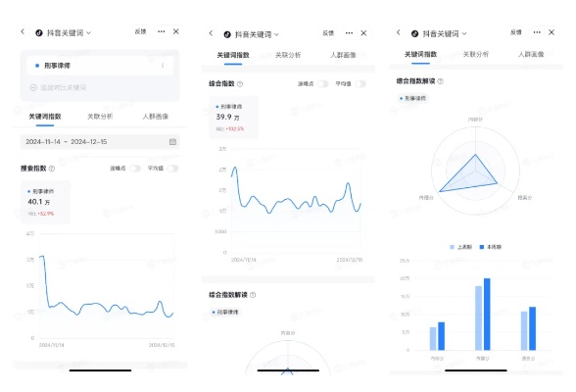
Task: Toggle 波峰点 switch under 搜索指数
Action: coord(135,169)
